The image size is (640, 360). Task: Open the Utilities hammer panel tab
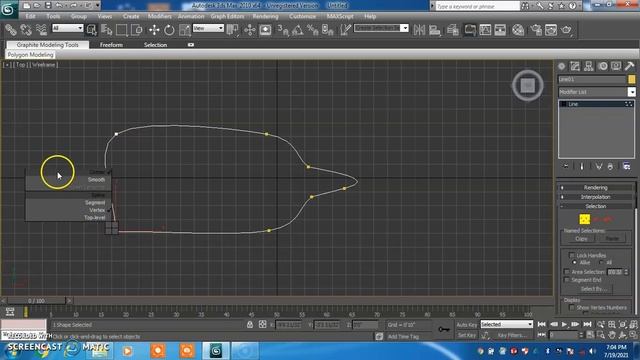(x=629, y=66)
